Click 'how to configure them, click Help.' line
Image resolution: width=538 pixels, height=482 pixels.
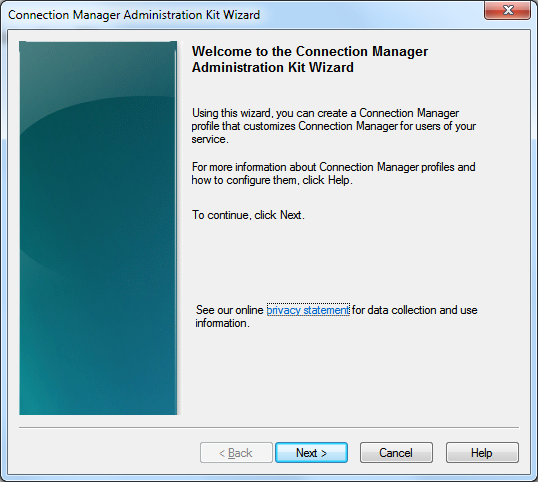point(272,180)
